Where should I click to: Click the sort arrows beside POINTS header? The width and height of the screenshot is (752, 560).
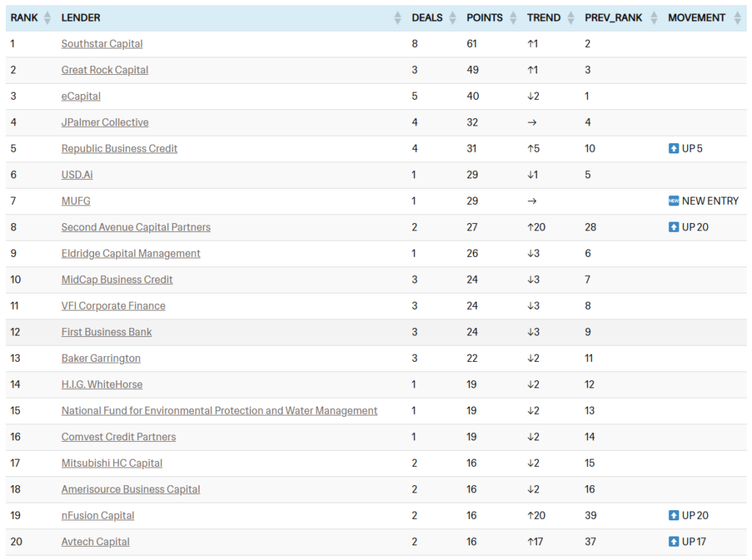pyautogui.click(x=513, y=18)
